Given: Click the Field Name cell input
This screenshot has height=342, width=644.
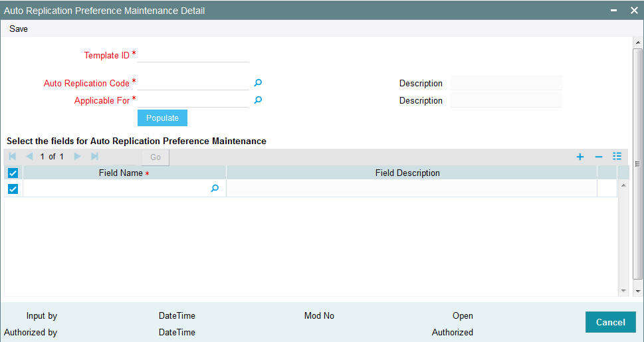Looking at the screenshot, I should click(x=116, y=189).
